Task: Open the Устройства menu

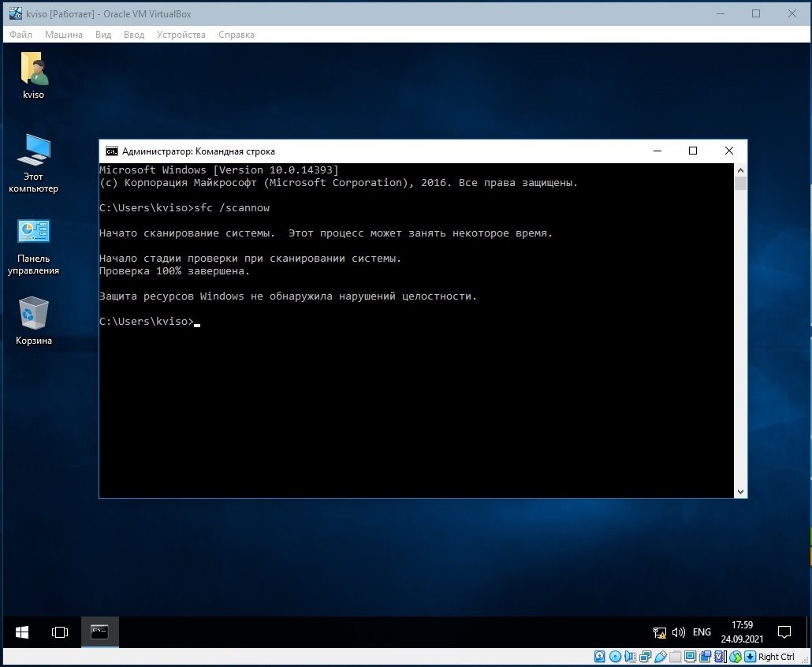Action: [181, 35]
